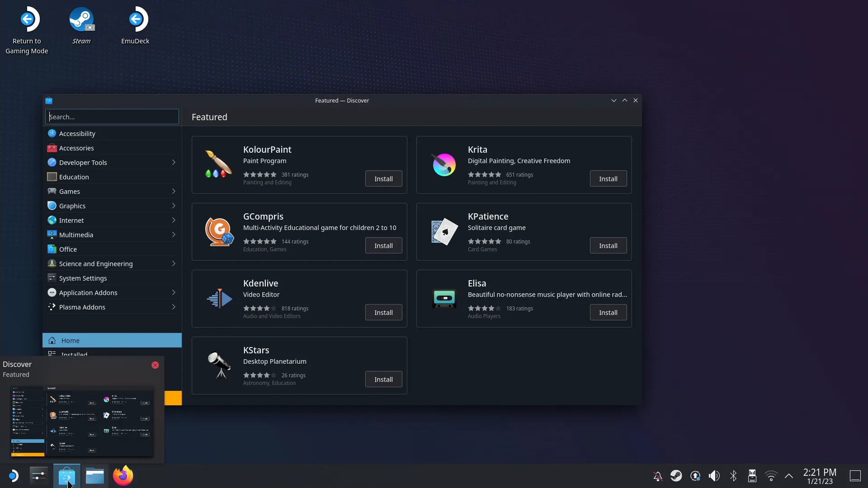Screen dimensions: 868x488
Task: Close the Discover preview tooltip
Action: coord(155,365)
